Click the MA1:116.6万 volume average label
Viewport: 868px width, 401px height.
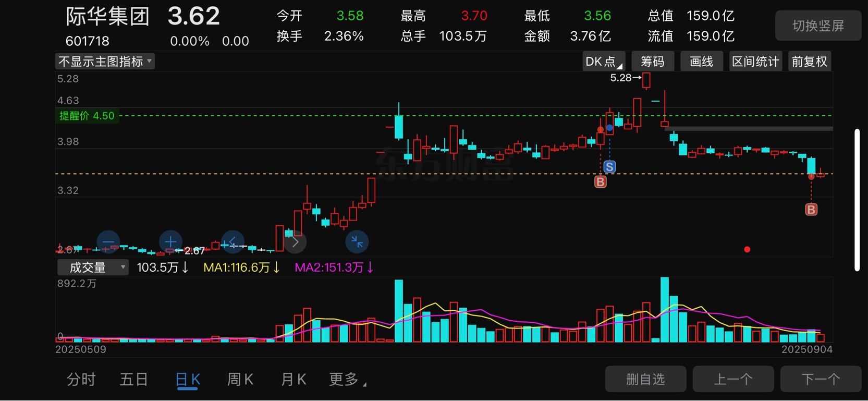tap(241, 268)
